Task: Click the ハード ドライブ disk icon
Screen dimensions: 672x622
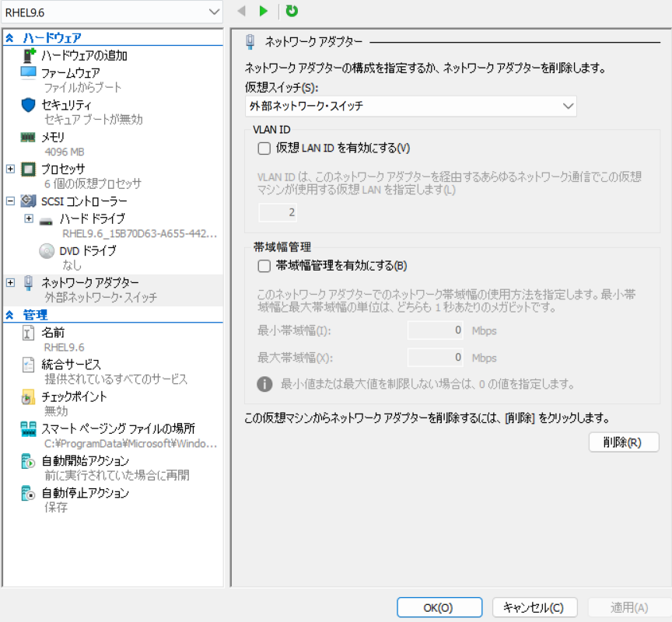Action: pyautogui.click(x=46, y=221)
